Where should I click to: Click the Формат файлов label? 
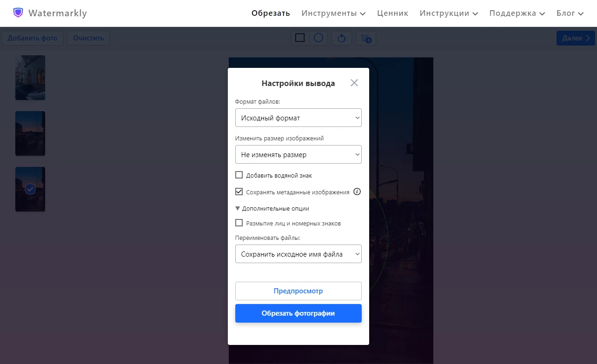click(258, 101)
